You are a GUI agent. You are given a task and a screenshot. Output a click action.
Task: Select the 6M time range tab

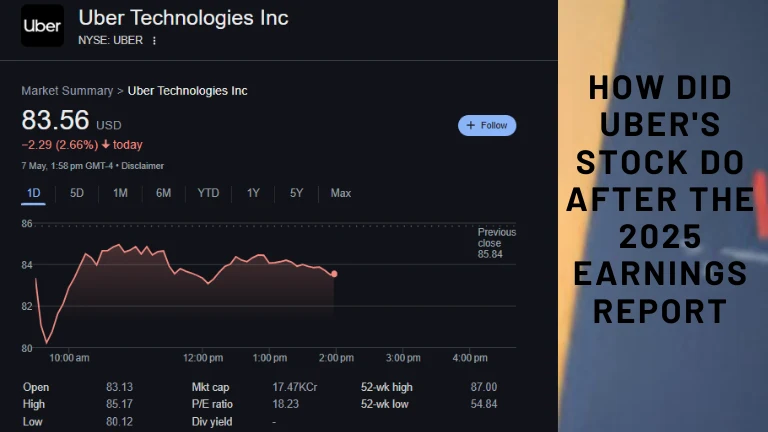click(x=163, y=193)
